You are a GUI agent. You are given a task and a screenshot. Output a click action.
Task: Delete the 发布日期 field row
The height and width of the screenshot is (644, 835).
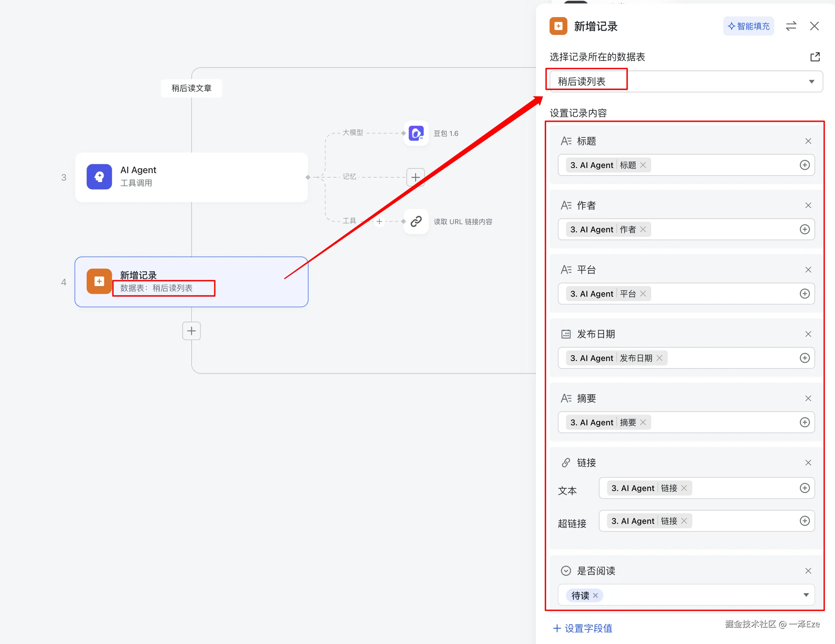pyautogui.click(x=808, y=334)
